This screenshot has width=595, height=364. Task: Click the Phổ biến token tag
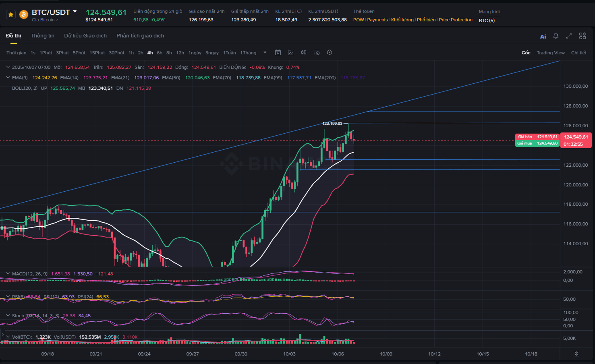click(x=426, y=20)
